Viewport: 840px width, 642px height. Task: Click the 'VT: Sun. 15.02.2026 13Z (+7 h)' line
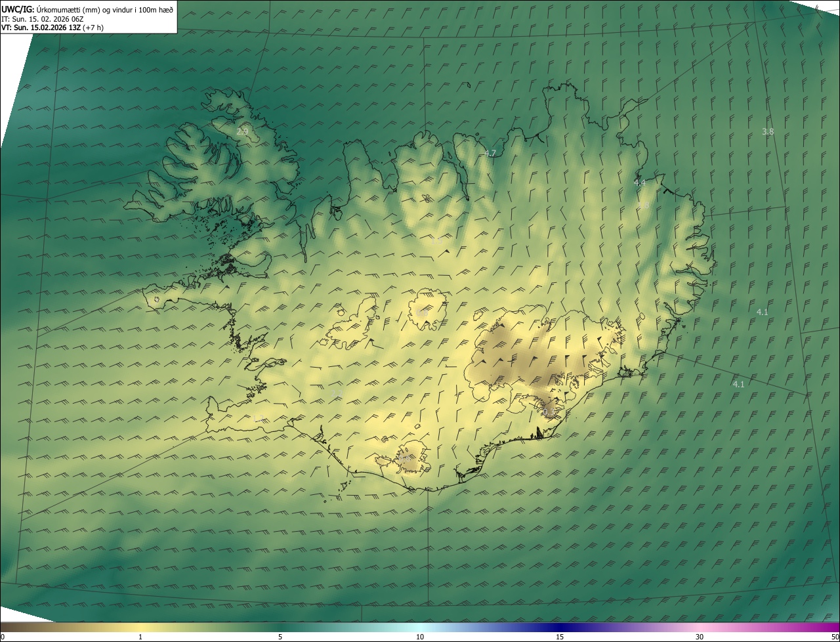(52, 28)
